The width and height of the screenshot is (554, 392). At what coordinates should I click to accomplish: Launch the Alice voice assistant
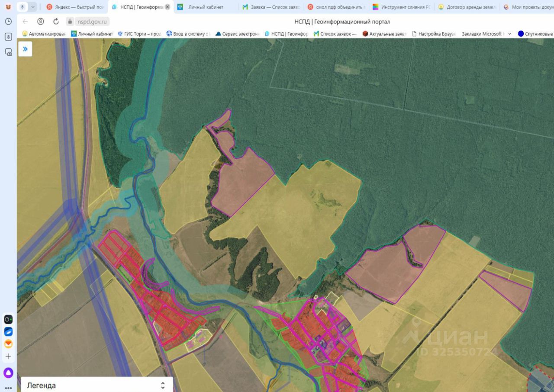pos(8,373)
